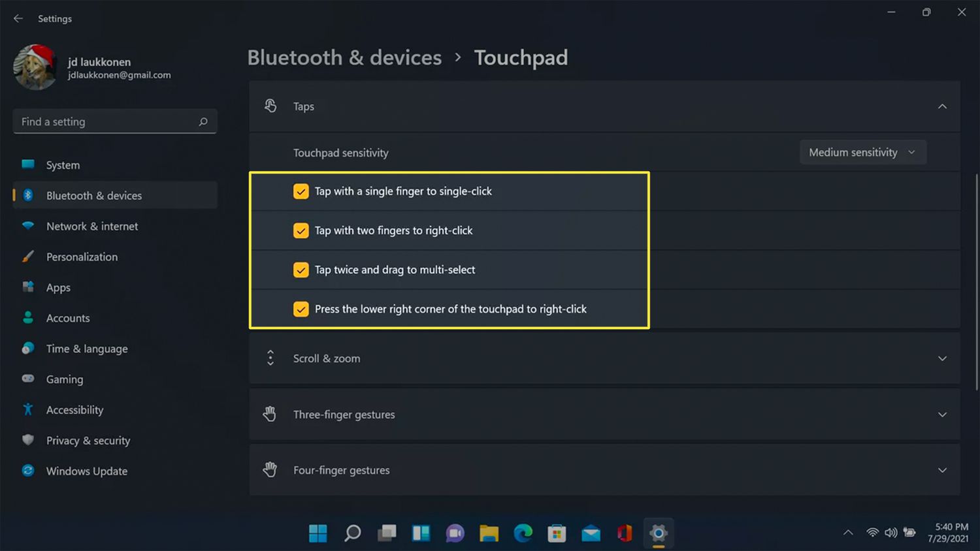The width and height of the screenshot is (980, 551).
Task: Open the Mail app from the taskbar
Action: [591, 533]
